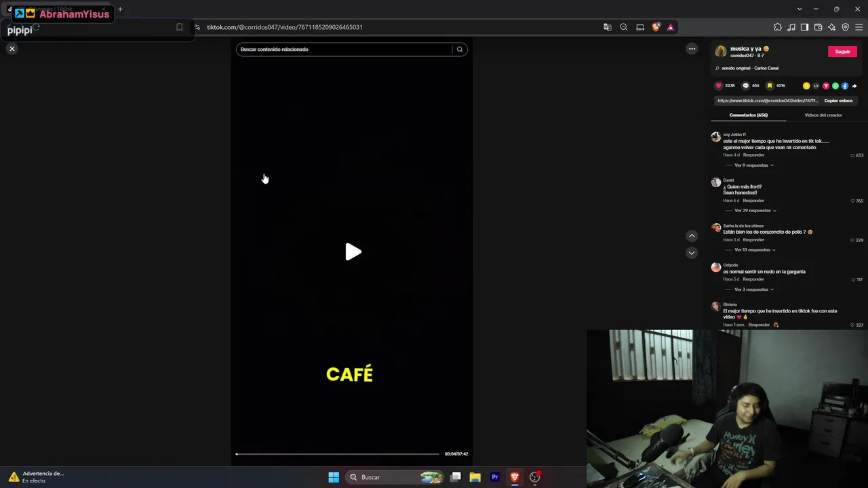Open the Brave Shields lion icon
The width and height of the screenshot is (868, 488).
[656, 27]
